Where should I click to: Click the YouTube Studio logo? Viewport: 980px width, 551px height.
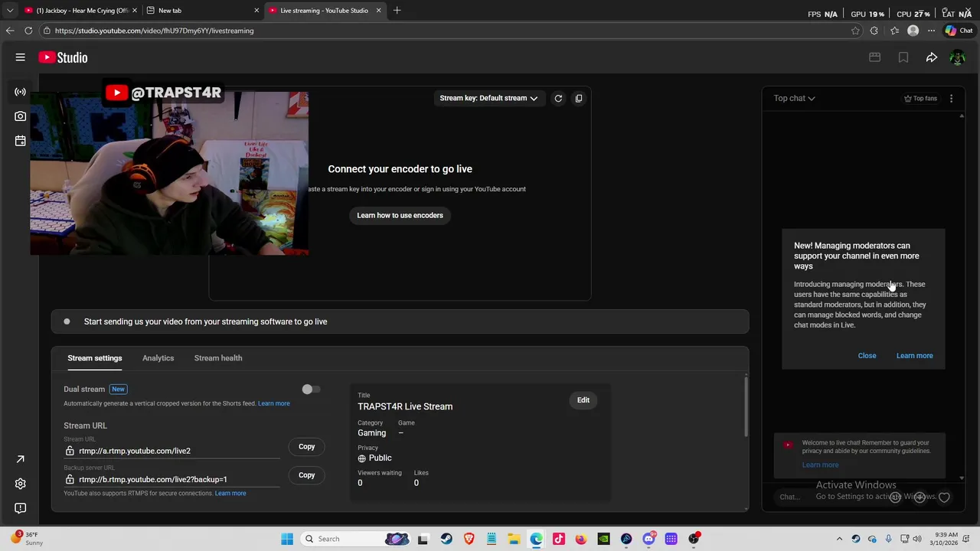point(63,57)
